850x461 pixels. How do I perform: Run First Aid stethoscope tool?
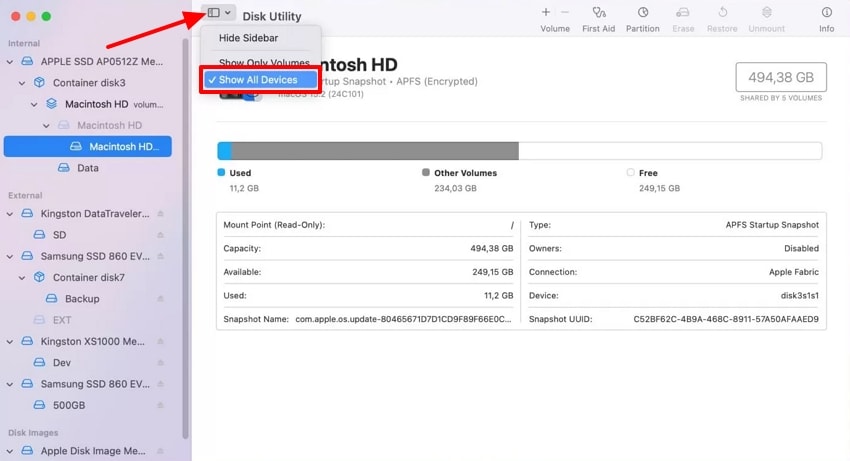[x=598, y=12]
